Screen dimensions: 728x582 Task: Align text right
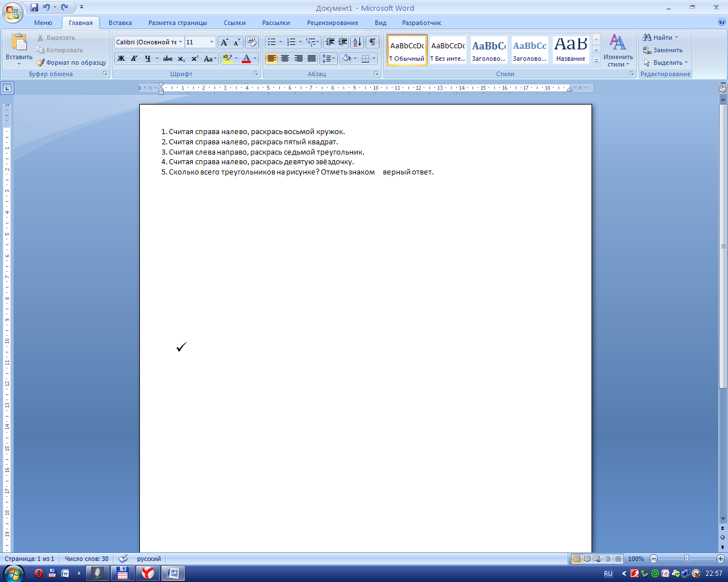(x=299, y=59)
